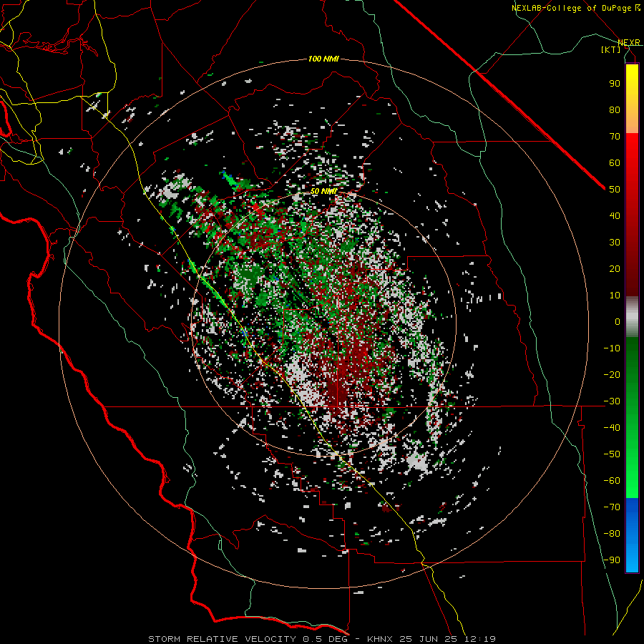Click the 25 JUN 25 date text
Screen dimensions: 644x644
pos(429,639)
